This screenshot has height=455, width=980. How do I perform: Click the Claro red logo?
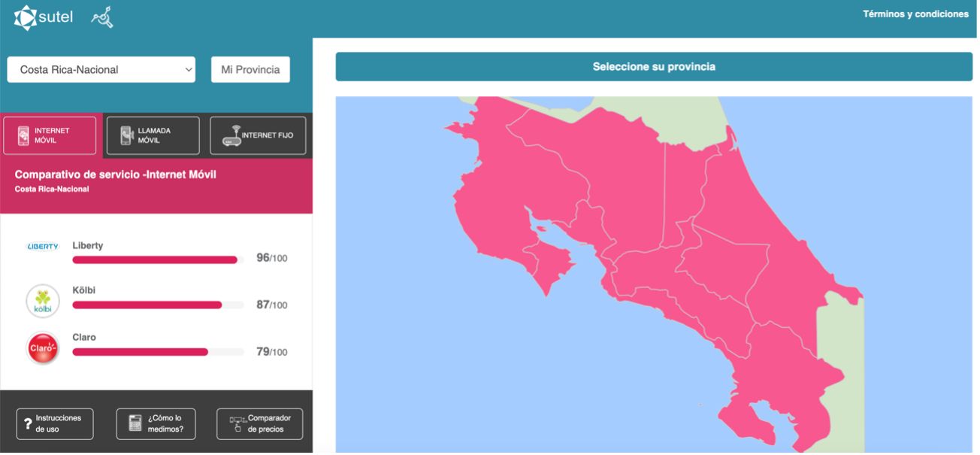(43, 348)
